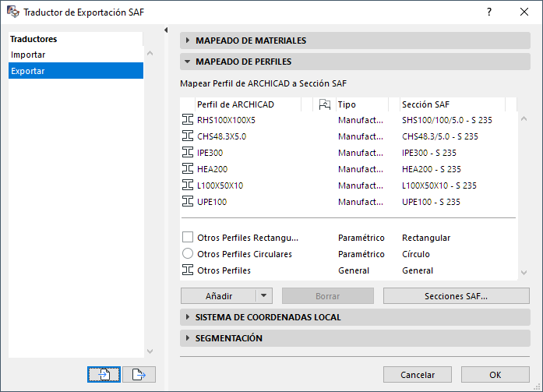This screenshot has width=543, height=392.
Task: Select Otros Perfiles Circulares row text
Action: tap(245, 254)
